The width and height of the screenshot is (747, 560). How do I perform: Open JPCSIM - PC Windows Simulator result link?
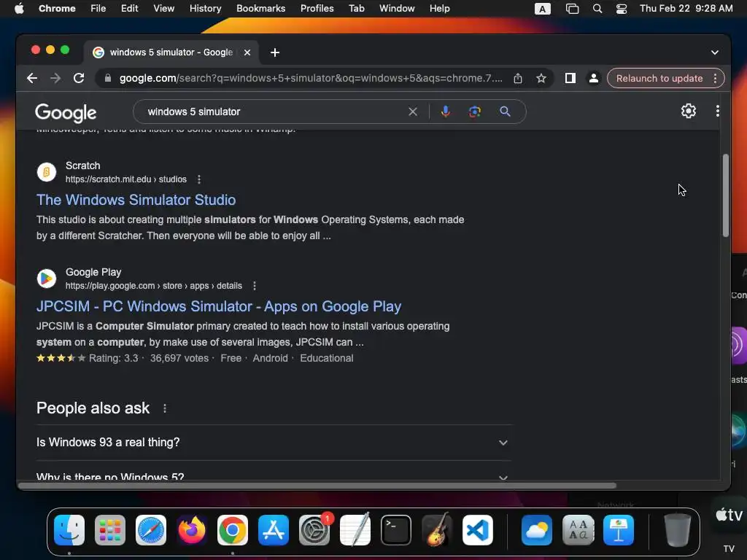pyautogui.click(x=219, y=306)
